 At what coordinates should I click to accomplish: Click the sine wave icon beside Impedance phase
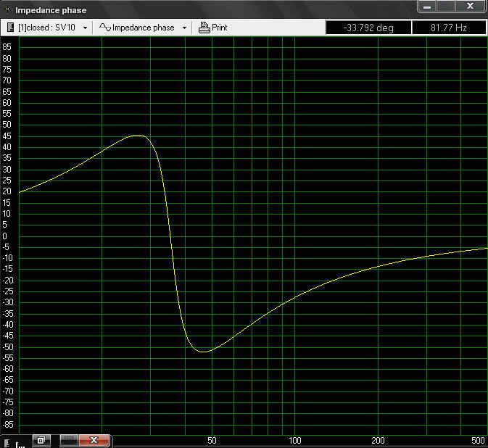[105, 28]
